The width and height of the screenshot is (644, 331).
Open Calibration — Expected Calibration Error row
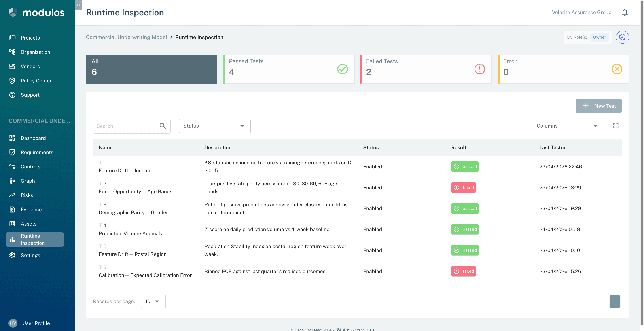point(357,271)
